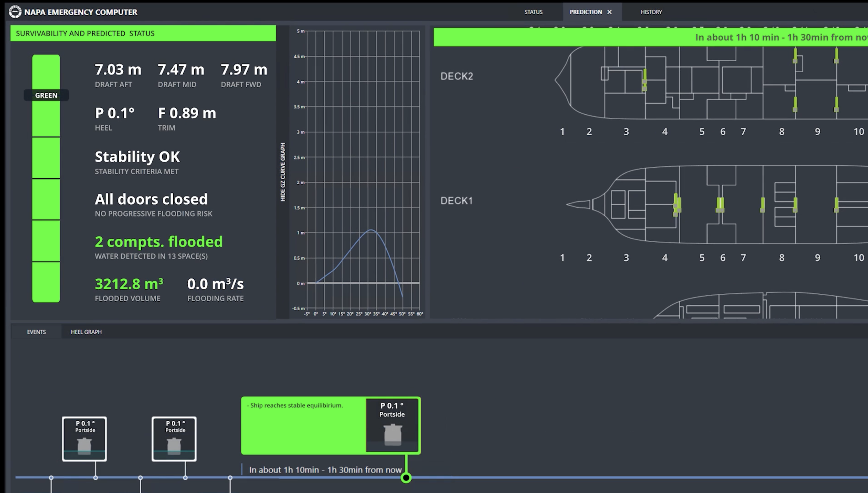868x493 pixels.
Task: Select the first ship heel thumbnail
Action: (84, 439)
